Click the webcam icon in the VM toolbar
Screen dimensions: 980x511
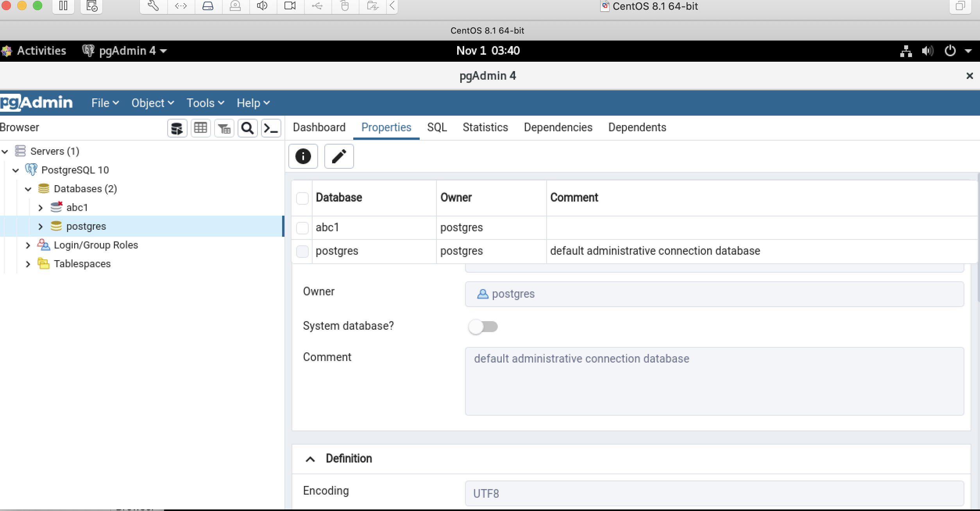(x=290, y=6)
